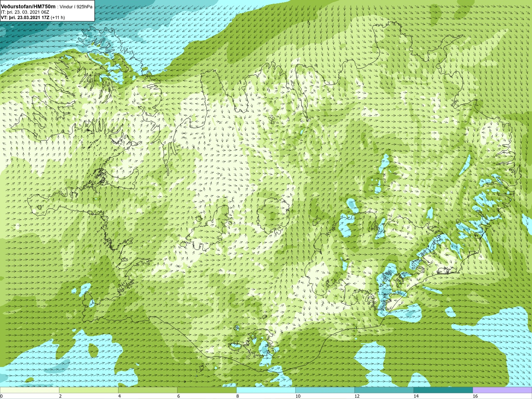Click the "(+11 h)" forecast offset text
The image size is (532, 399).
(58, 18)
